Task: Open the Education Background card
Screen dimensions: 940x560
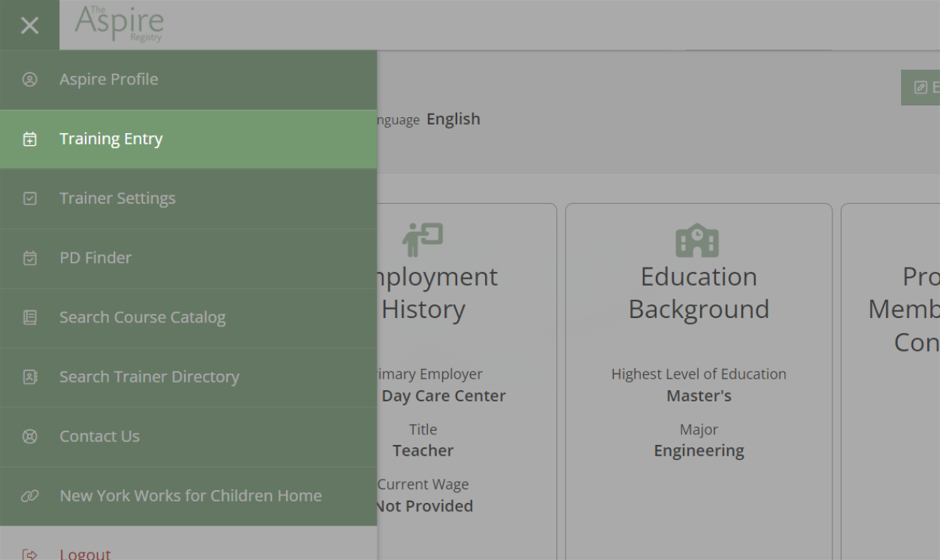Action: [x=699, y=382]
